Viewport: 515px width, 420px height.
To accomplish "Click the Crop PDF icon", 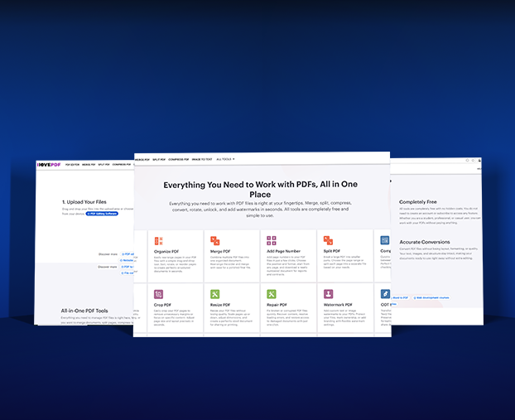I will pos(159,294).
